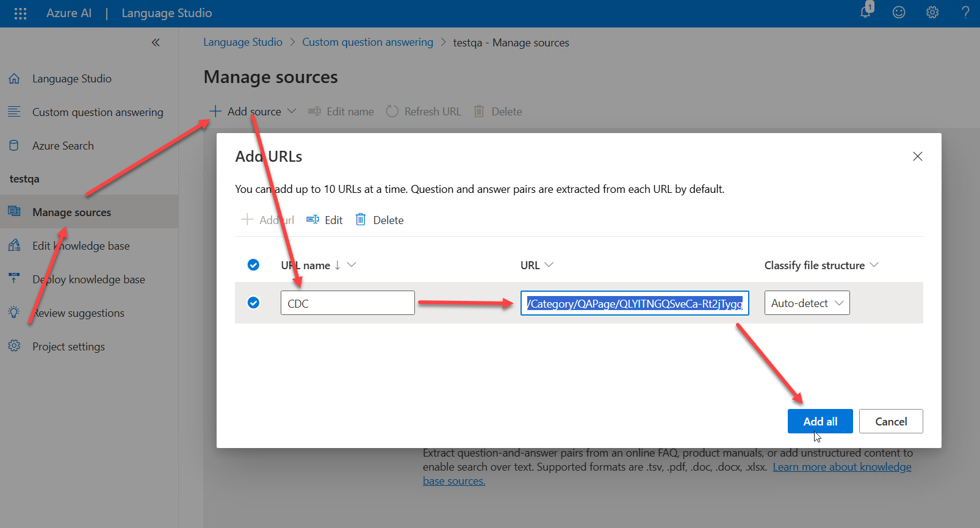The width and height of the screenshot is (980, 528).
Task: Click the Language Studio header title
Action: click(x=167, y=13)
